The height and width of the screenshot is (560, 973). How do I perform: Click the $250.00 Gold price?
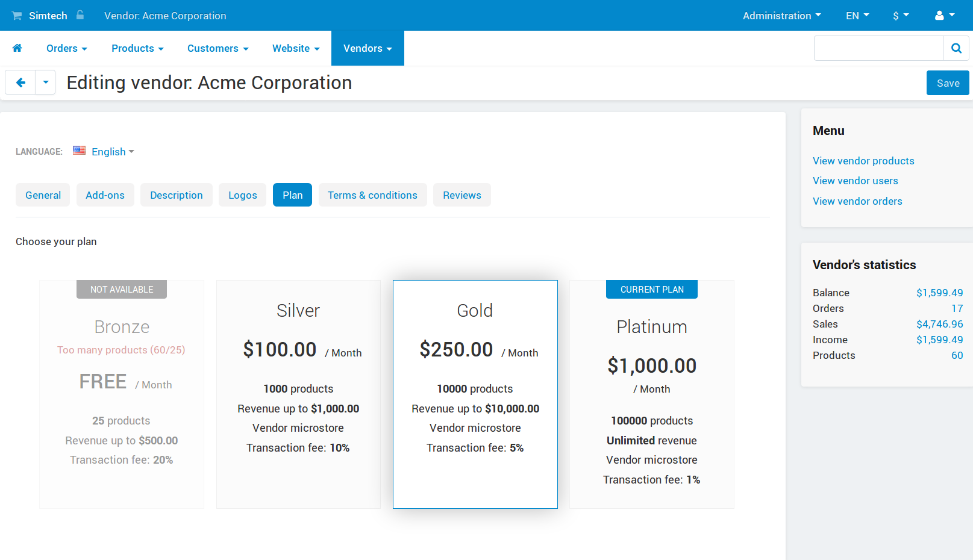tap(456, 349)
